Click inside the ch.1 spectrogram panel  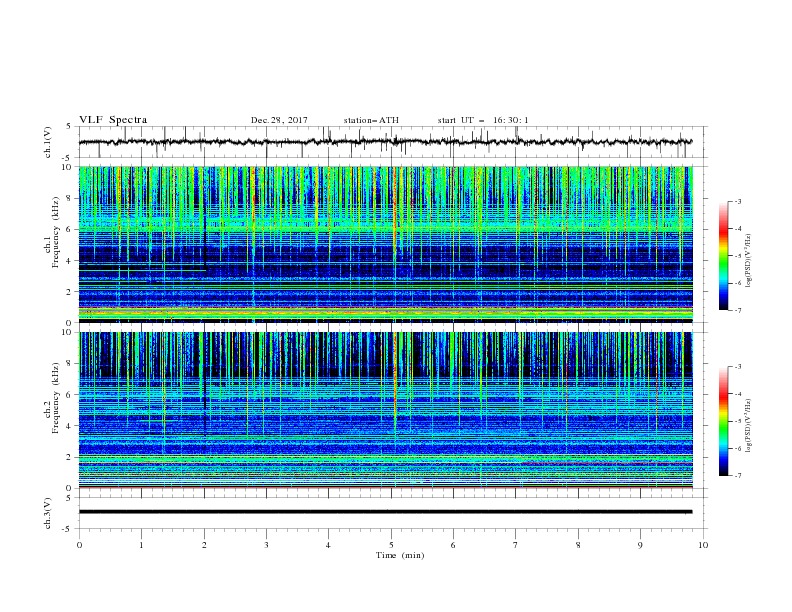(385, 244)
